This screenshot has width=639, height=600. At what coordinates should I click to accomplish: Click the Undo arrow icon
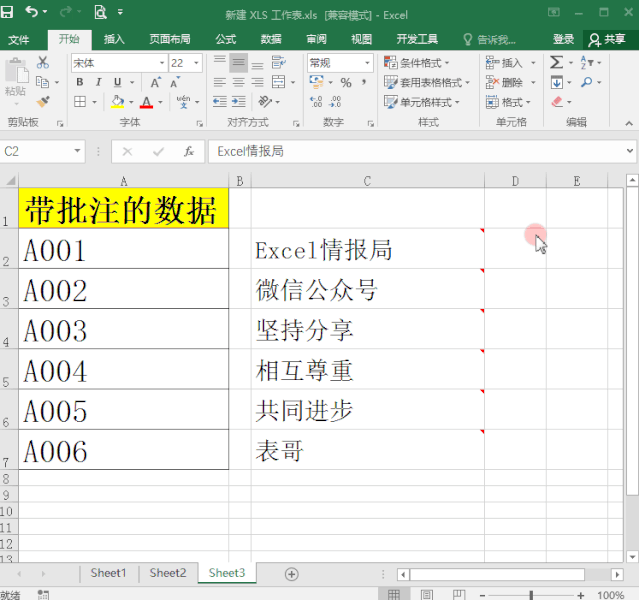pyautogui.click(x=32, y=12)
